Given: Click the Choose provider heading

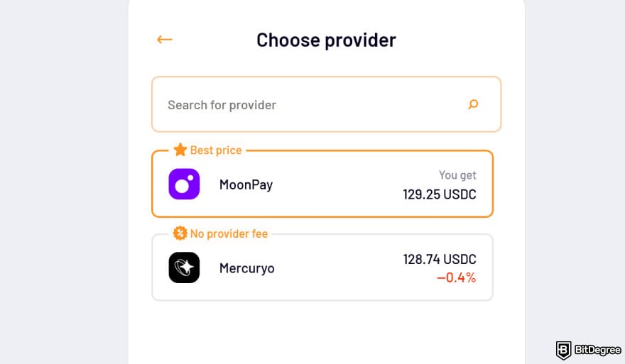Looking at the screenshot, I should [x=326, y=40].
